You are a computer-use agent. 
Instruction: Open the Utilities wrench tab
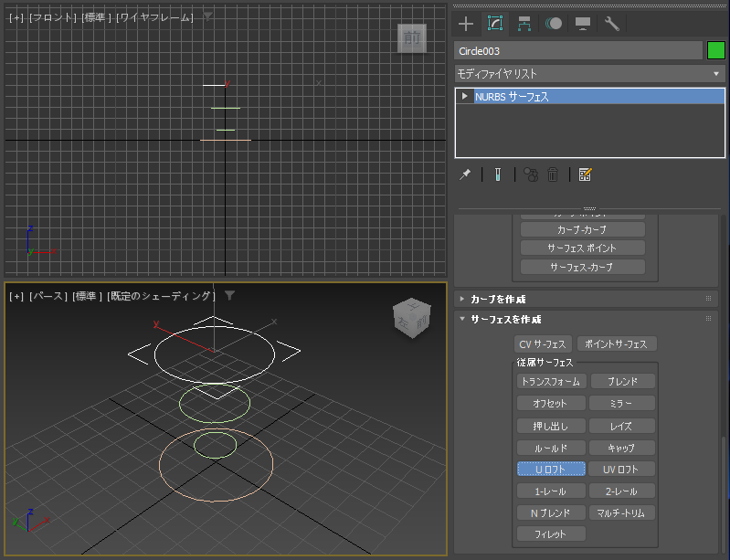click(611, 24)
